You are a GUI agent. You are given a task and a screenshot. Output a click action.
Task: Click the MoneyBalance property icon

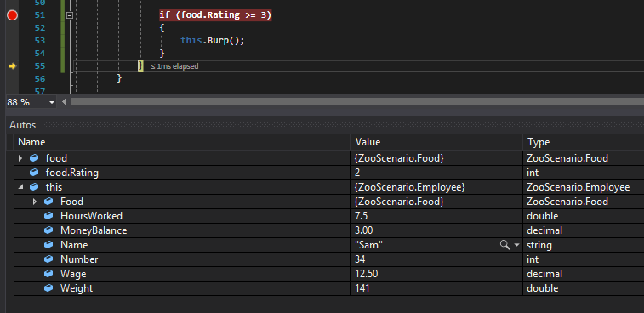coord(48,230)
